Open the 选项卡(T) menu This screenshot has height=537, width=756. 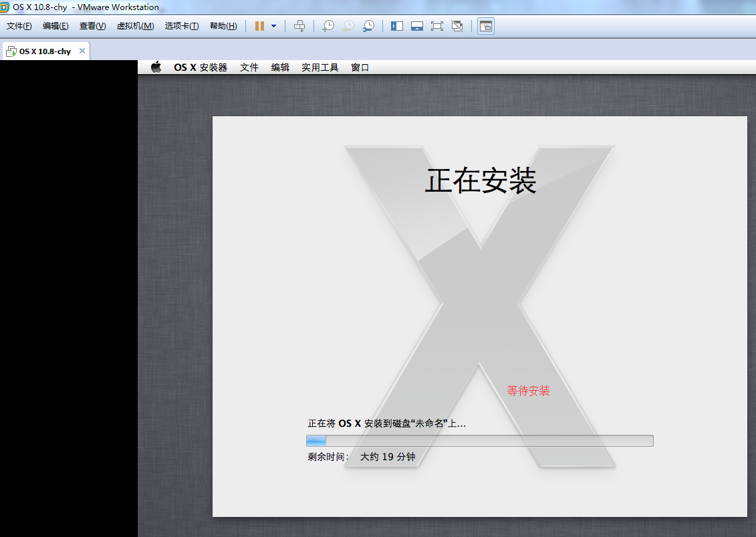click(182, 26)
